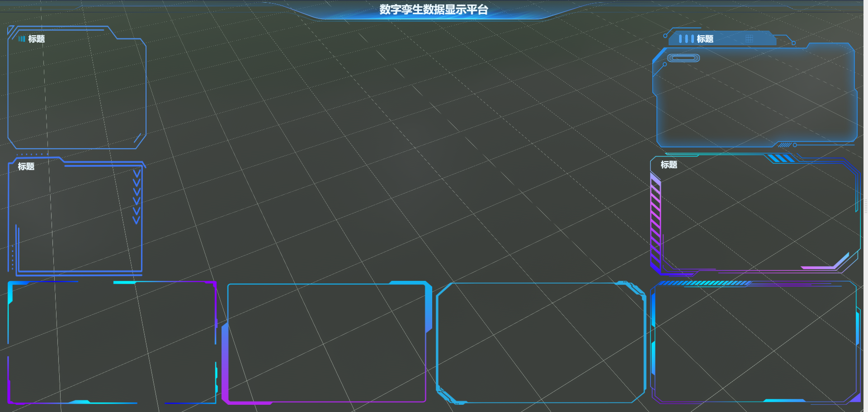Click the diagonal slash in top-left panel's corner

137,138
